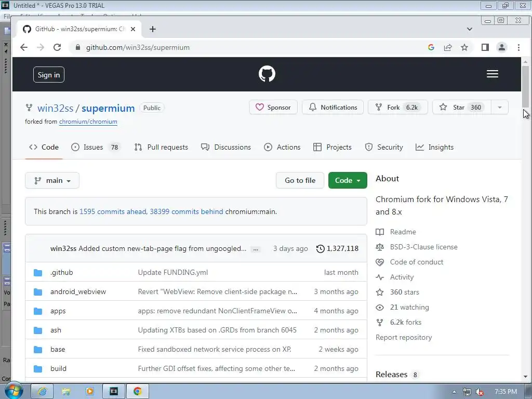Expand the commit message ellipsis

256,249
